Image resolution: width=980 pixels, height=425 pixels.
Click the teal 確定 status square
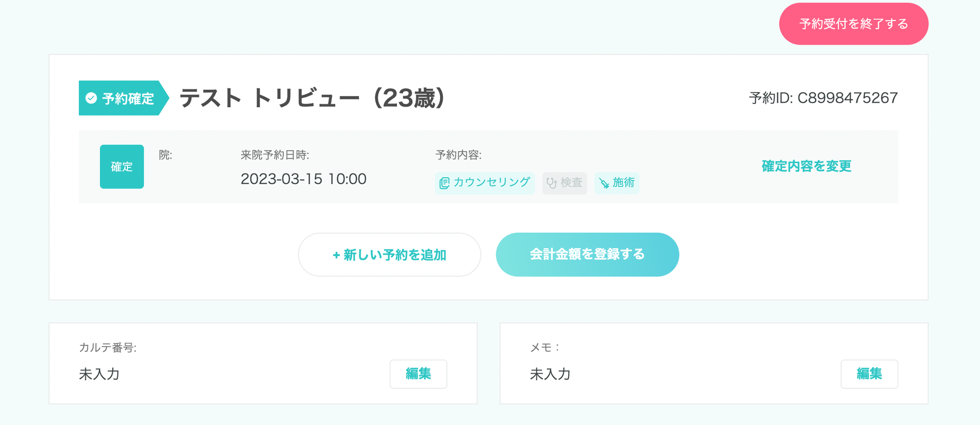pos(122,166)
